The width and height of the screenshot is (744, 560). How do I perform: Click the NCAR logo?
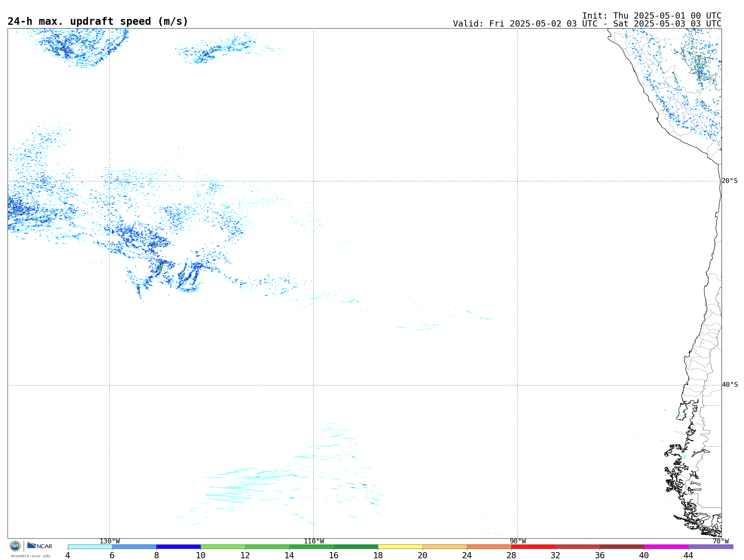tap(40, 546)
